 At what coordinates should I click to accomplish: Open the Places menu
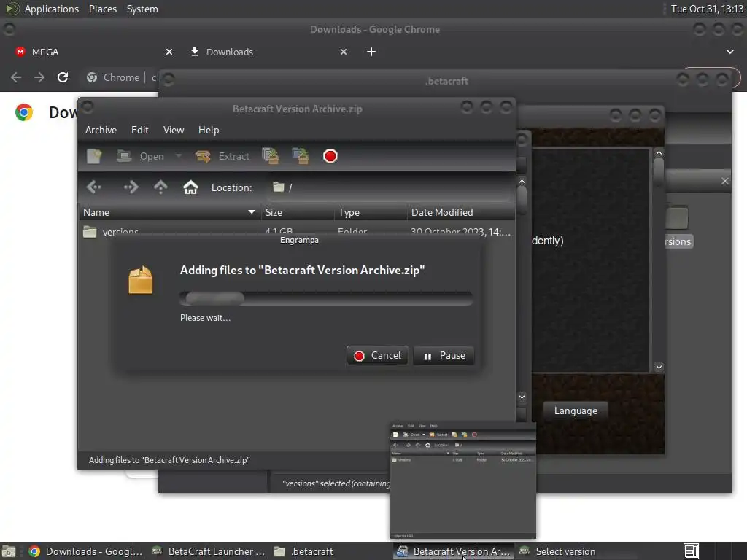click(x=102, y=9)
